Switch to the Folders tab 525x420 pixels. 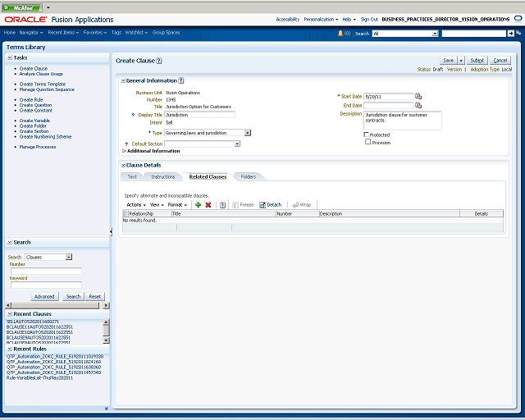pos(248,176)
